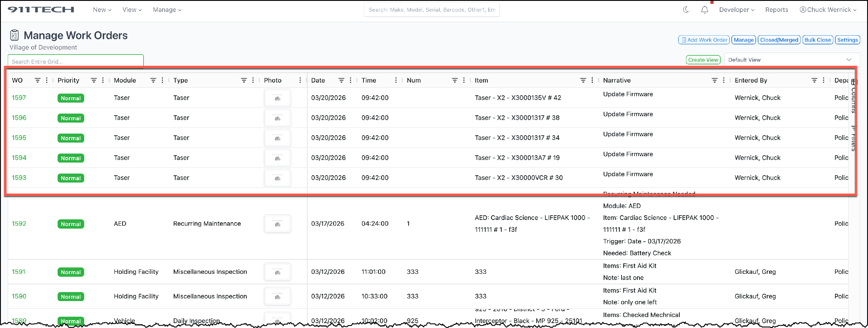Click the Module column filter icon
868x328 pixels.
(153, 80)
